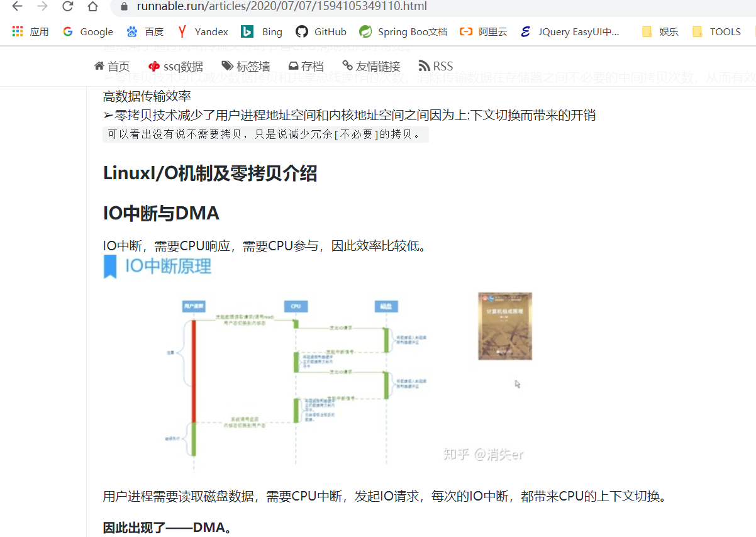Open the Yandex bookmark

(x=203, y=31)
